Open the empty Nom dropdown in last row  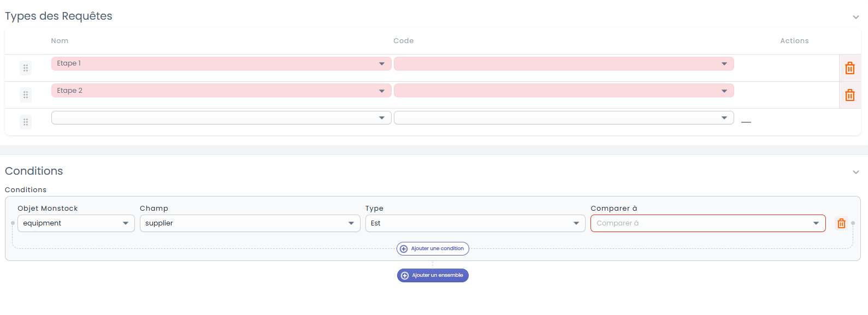221,117
